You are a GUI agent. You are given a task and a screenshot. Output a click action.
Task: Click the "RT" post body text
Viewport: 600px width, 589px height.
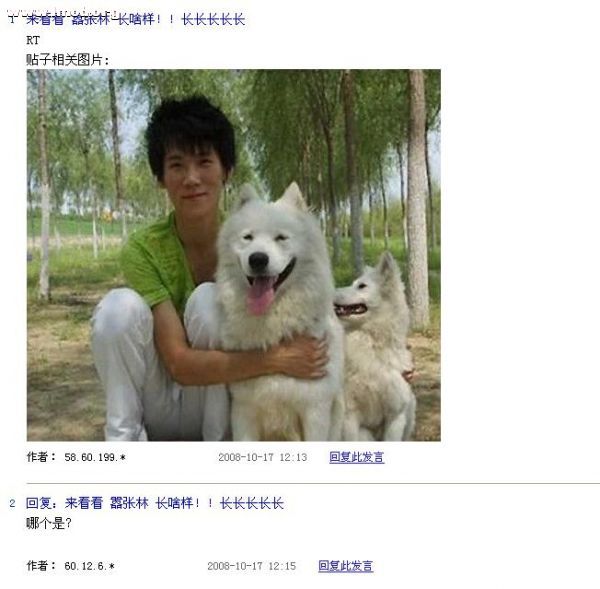click(33, 40)
